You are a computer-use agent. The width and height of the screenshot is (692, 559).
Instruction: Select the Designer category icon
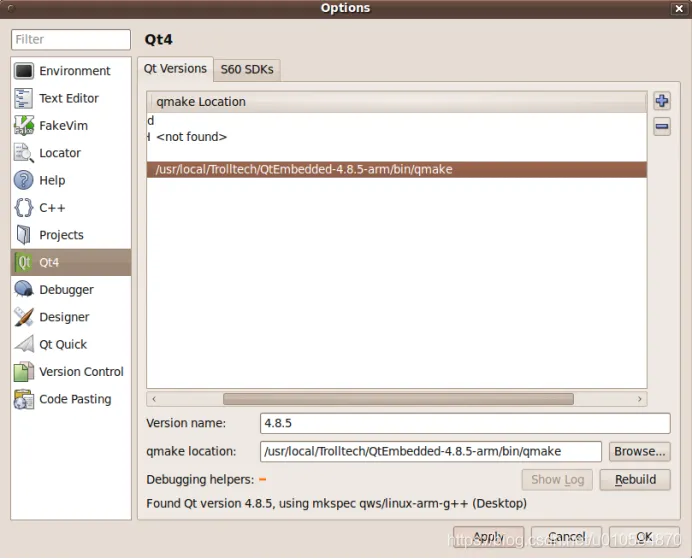click(x=23, y=317)
